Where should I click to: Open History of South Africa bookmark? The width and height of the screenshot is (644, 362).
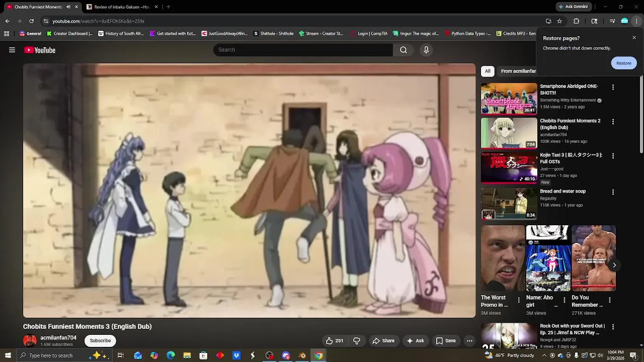(122, 34)
